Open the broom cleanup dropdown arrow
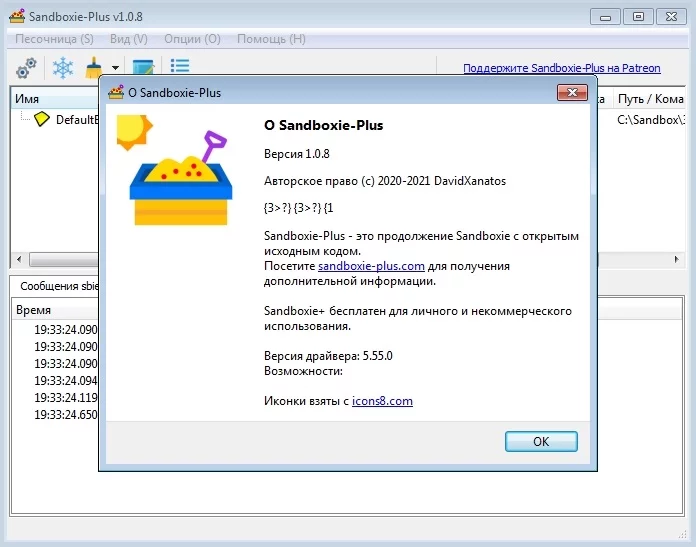The image size is (696, 547). click(115, 68)
